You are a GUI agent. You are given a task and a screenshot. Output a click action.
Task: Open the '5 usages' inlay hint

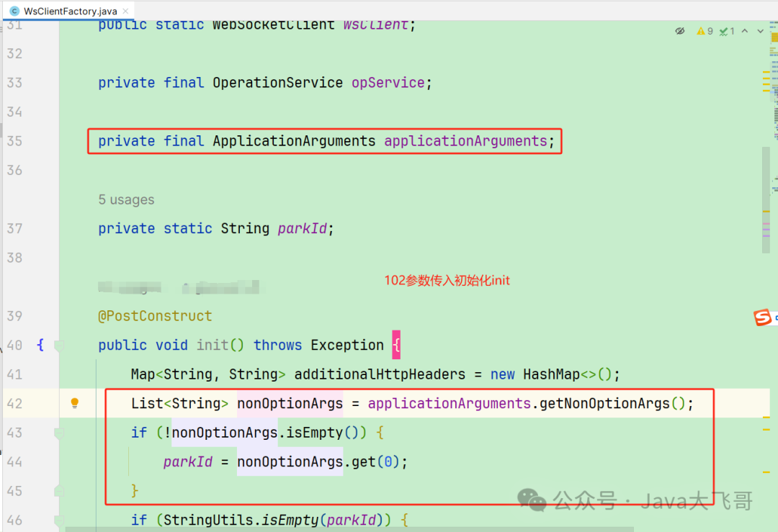click(126, 200)
